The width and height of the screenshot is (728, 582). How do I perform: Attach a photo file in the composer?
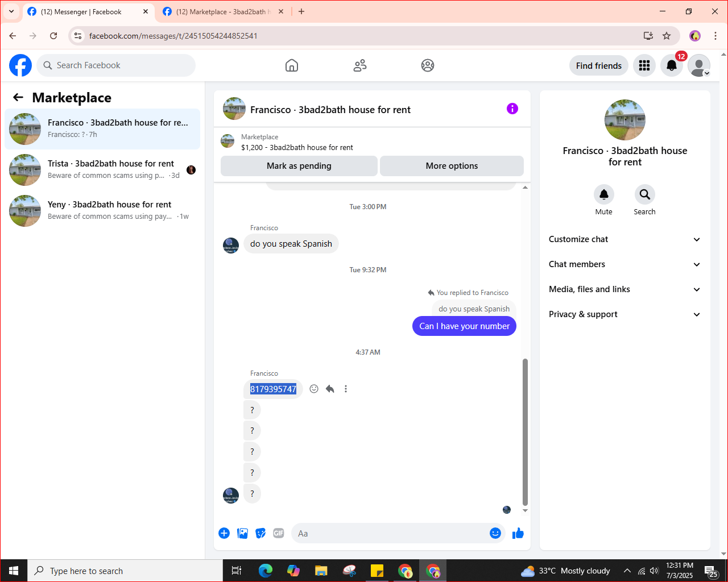pos(242,533)
